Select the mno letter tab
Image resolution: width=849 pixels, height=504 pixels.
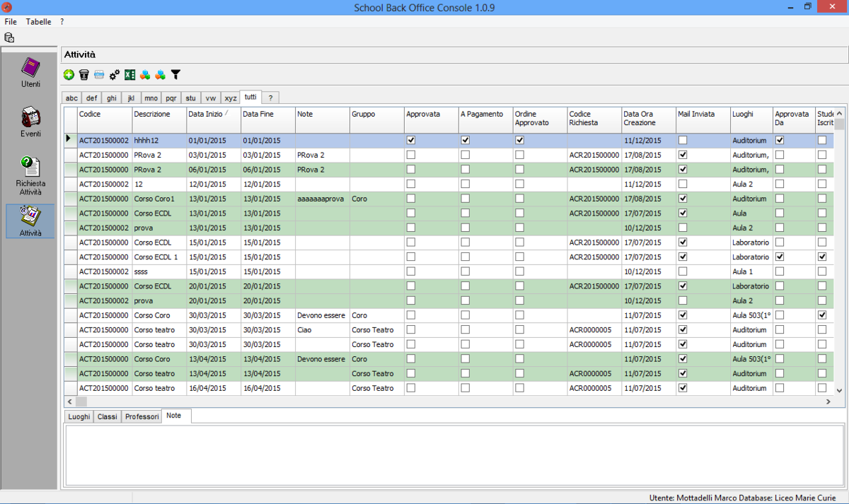click(x=151, y=98)
